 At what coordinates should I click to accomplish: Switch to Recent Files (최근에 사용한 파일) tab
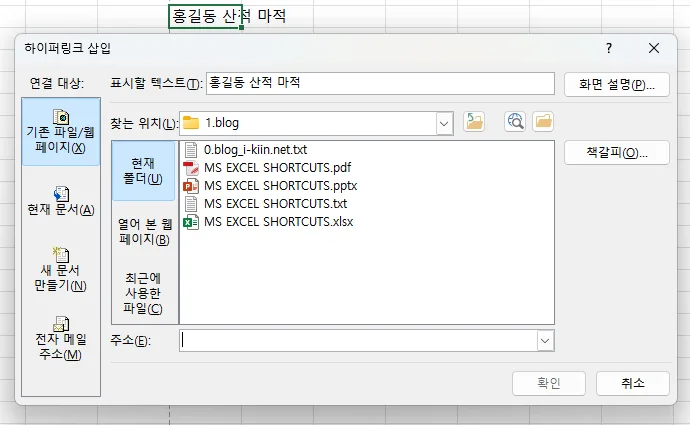pos(143,293)
